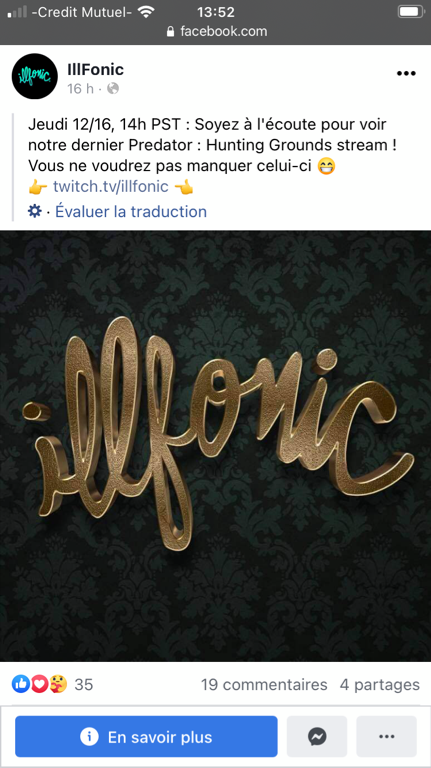Open the Messenger button
The image size is (431, 768).
317,736
